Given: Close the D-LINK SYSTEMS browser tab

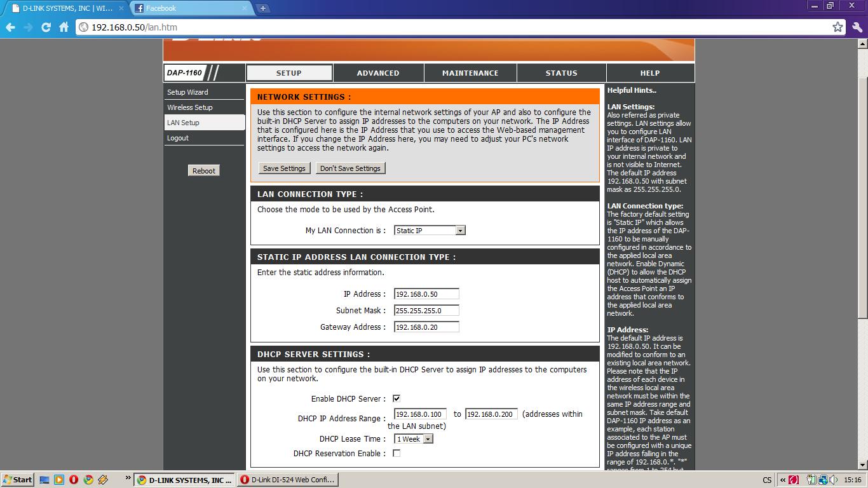Looking at the screenshot, I should [x=121, y=8].
